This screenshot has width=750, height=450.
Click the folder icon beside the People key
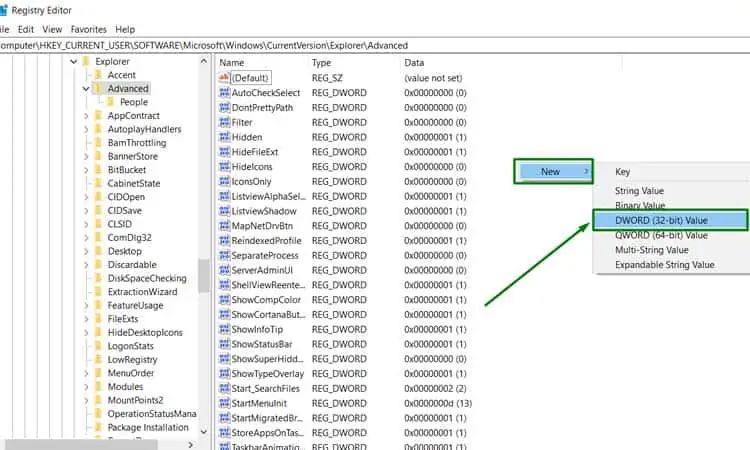coord(110,102)
